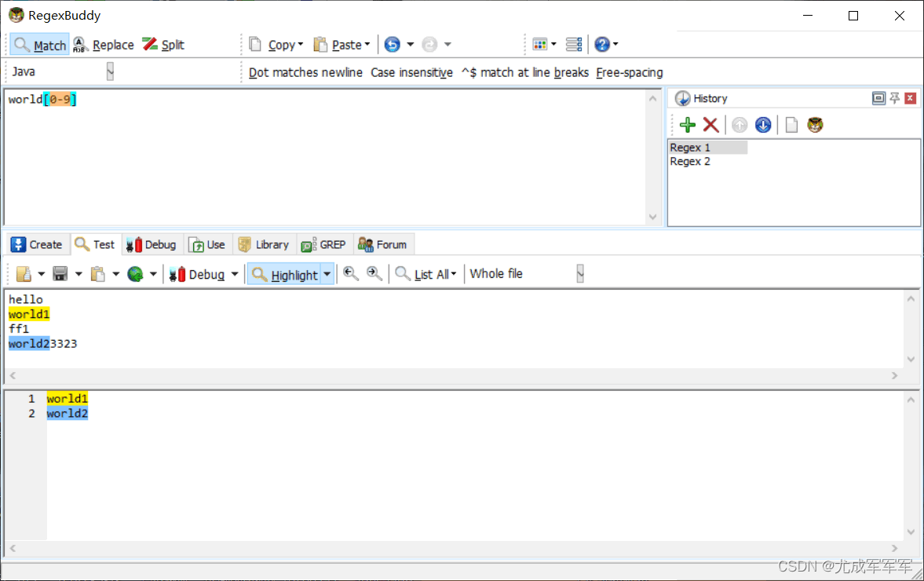The image size is (924, 581).
Task: Toggle ^$ match at line breaks
Action: 524,72
